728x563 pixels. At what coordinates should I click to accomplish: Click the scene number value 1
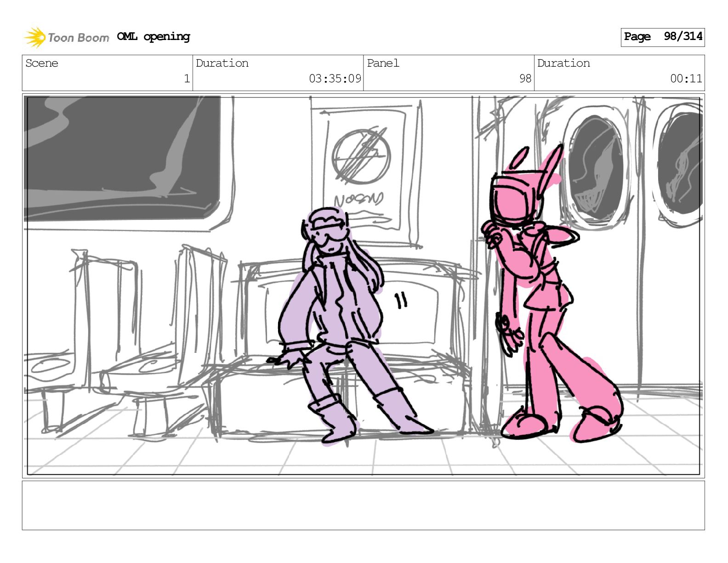[187, 79]
